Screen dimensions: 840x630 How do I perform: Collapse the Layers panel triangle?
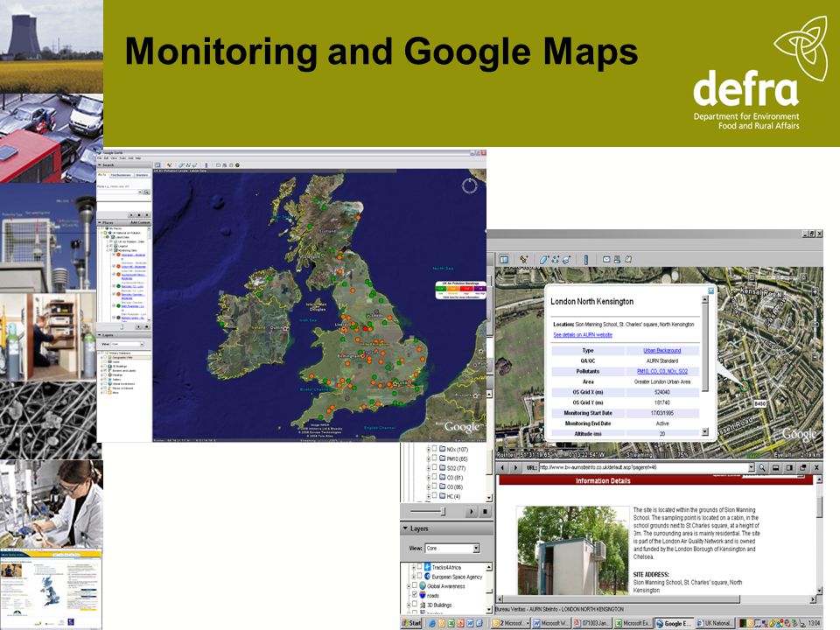click(405, 528)
